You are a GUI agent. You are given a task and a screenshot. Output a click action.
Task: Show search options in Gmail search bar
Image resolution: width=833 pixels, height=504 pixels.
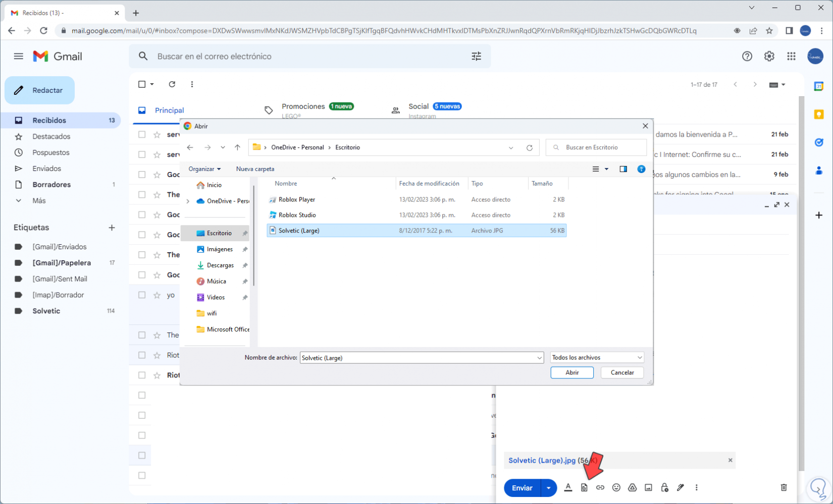point(476,56)
